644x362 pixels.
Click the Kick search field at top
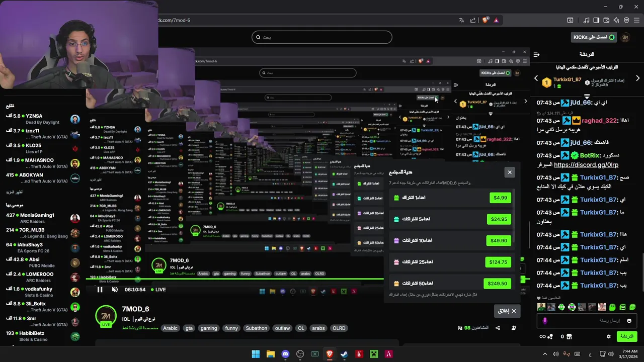click(322, 37)
